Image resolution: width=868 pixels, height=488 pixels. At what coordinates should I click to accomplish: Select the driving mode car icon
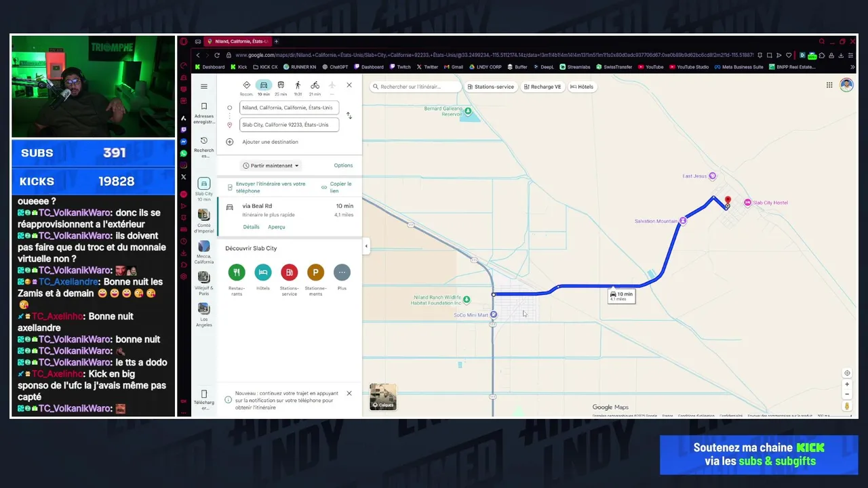[264, 85]
